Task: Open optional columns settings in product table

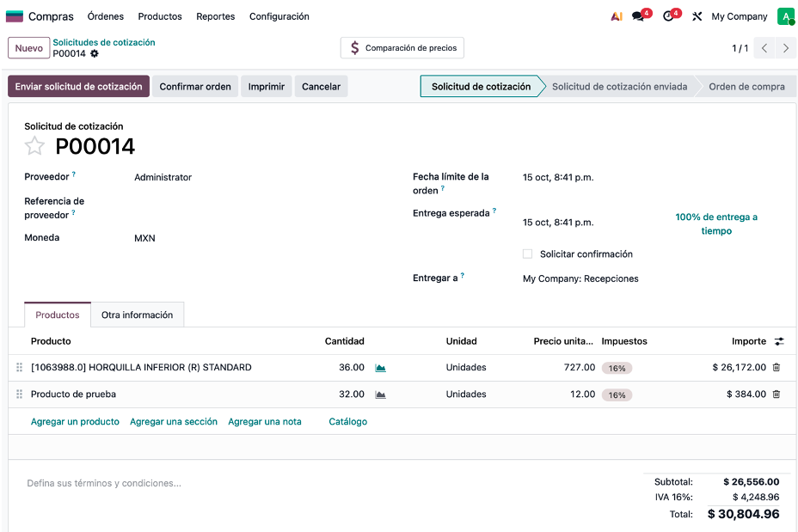Action: (779, 341)
